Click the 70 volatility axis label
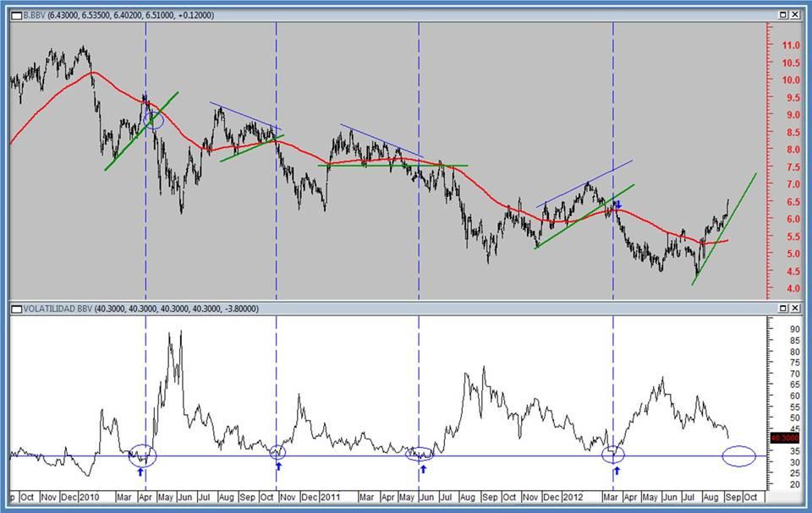Image resolution: width=812 pixels, height=513 pixels. [x=794, y=374]
